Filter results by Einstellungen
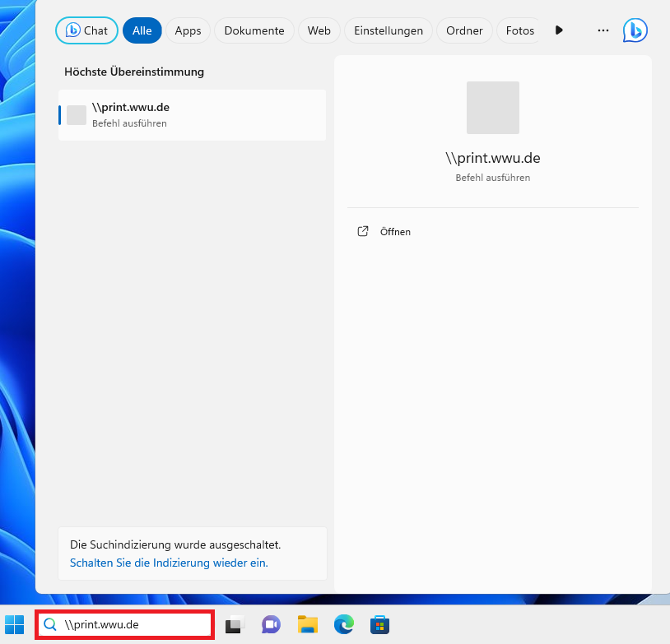Image resolution: width=670 pixels, height=644 pixels. 389,30
